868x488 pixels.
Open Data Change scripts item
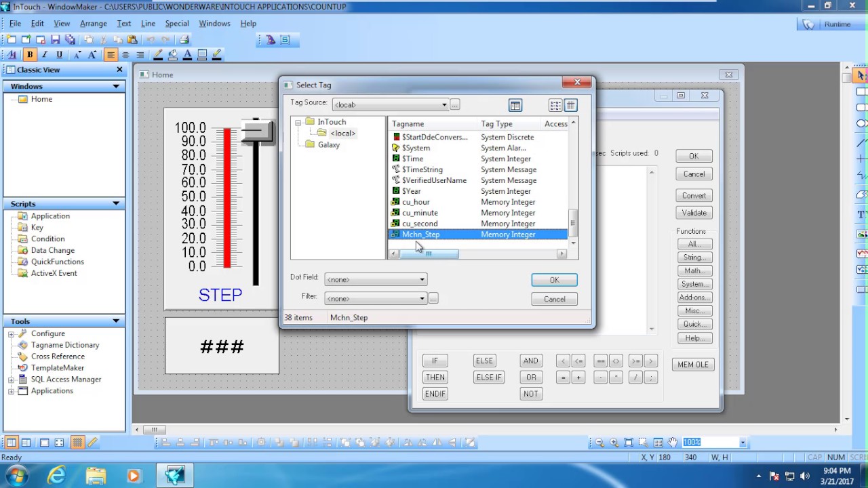[x=52, y=250]
